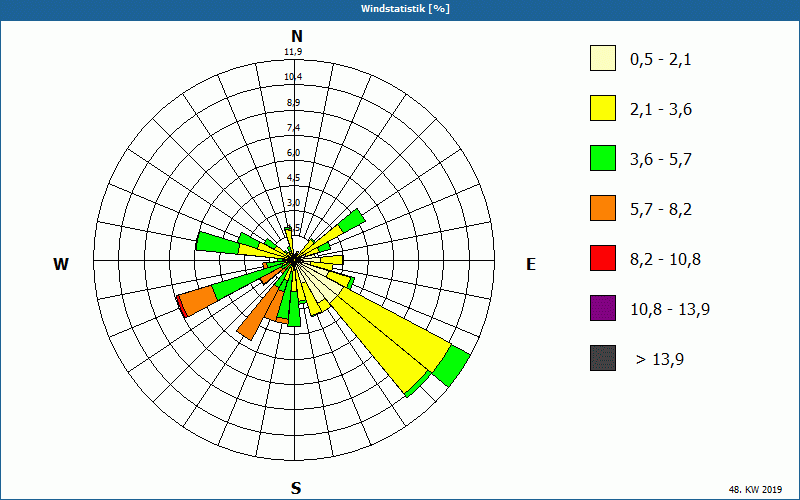Click the N compass label
Screen dimensions: 800x500
[x=296, y=36]
